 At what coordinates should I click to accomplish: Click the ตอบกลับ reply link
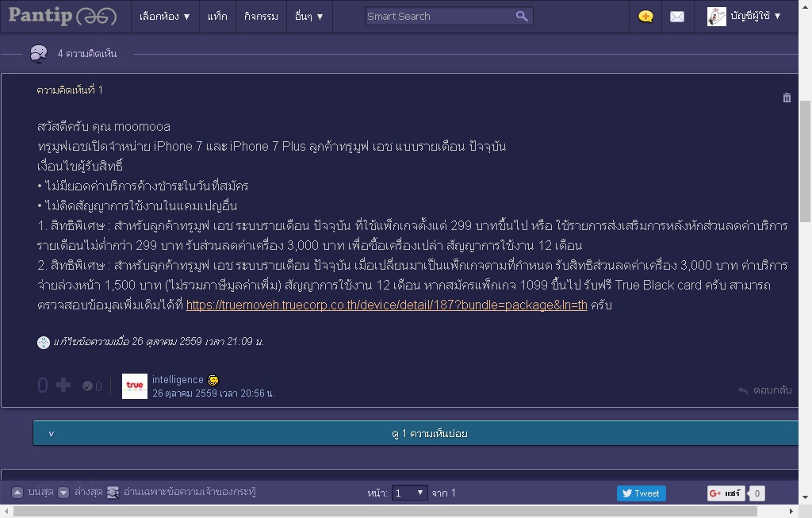click(765, 390)
